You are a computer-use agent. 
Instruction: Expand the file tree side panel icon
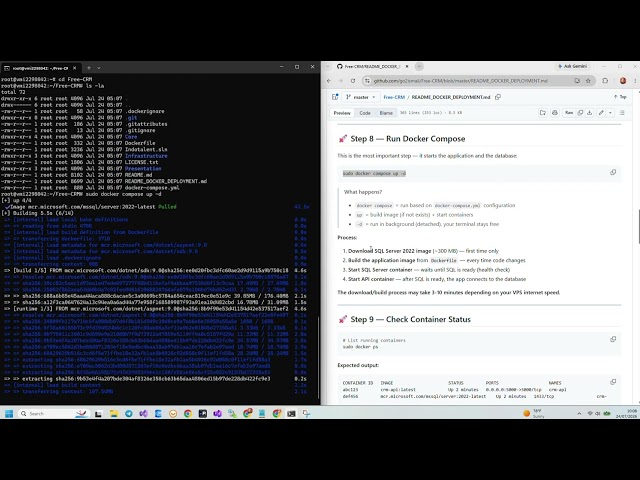coord(335,97)
